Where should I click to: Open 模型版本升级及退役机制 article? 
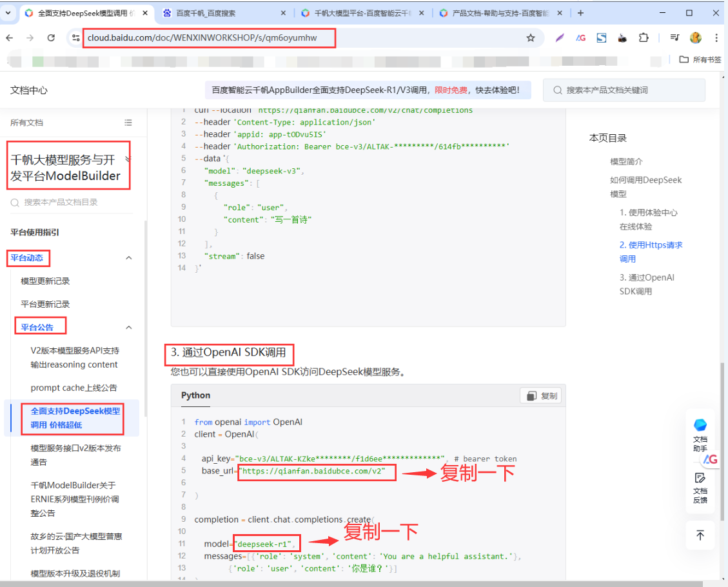click(x=75, y=573)
